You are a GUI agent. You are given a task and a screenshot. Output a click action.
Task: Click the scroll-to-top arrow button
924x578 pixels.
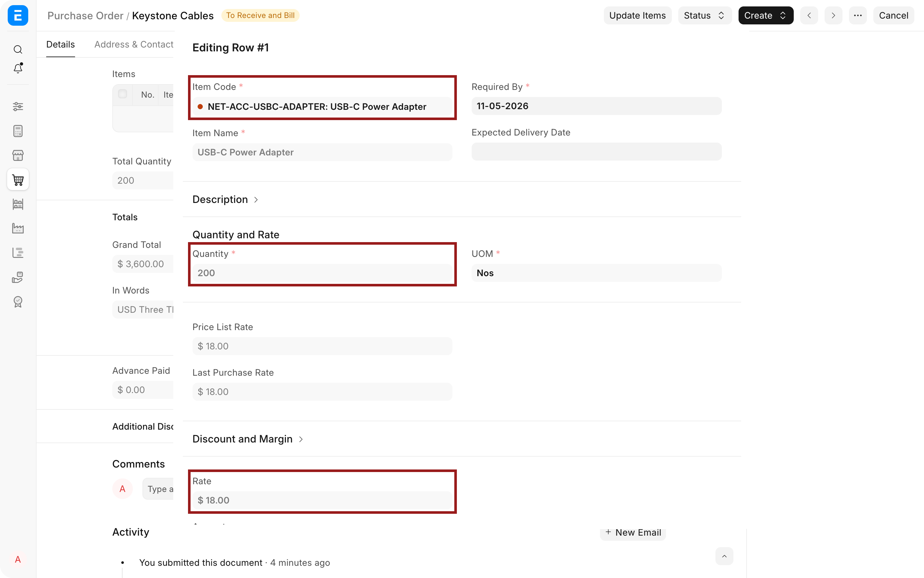[724, 556]
